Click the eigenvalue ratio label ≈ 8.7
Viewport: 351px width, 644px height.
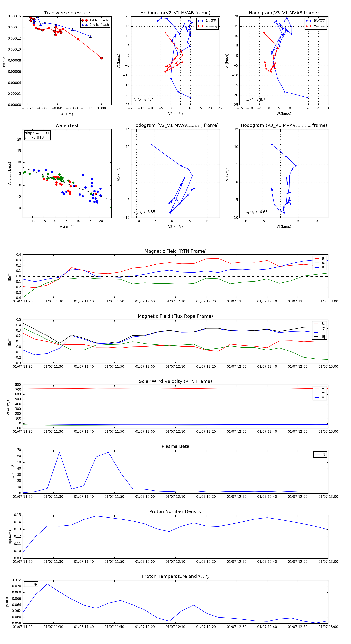click(256, 100)
